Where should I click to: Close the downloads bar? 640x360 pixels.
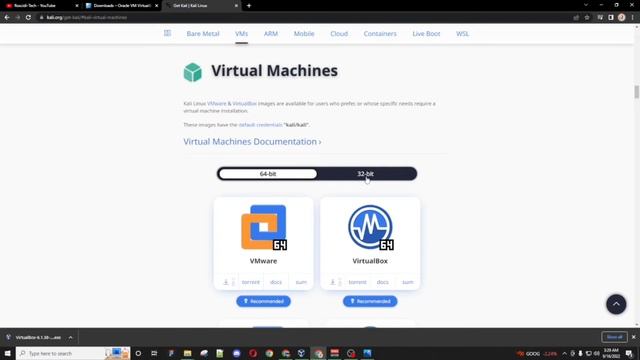(633, 337)
